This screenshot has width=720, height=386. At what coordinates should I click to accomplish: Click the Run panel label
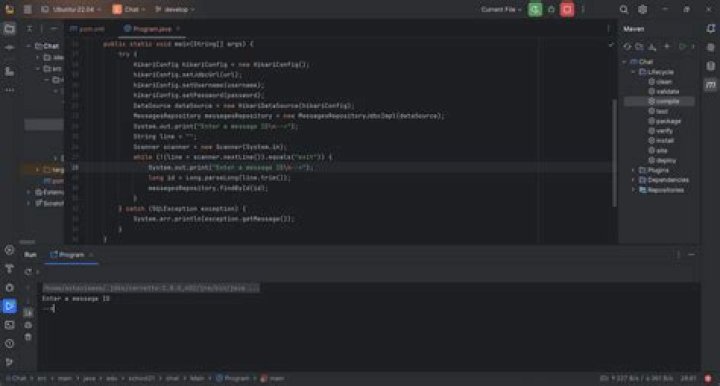30,255
